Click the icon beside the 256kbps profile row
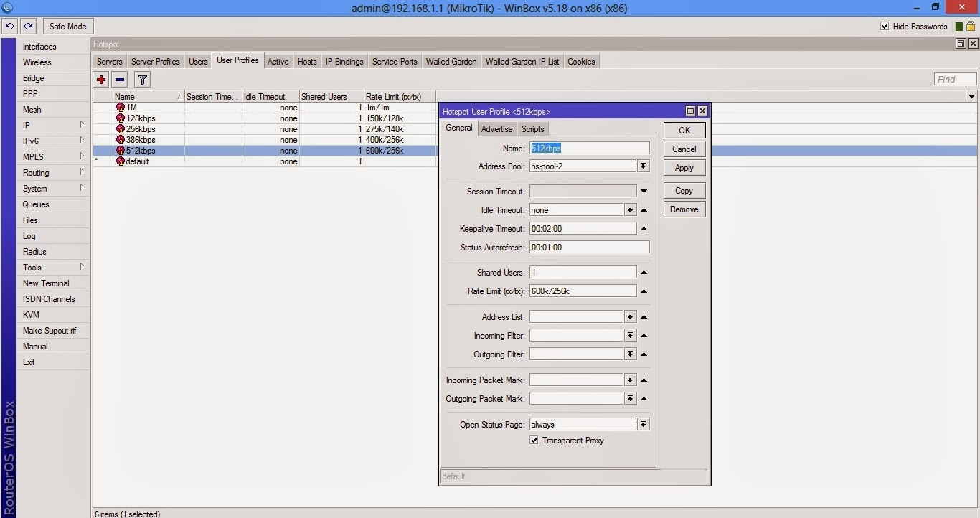Image resolution: width=980 pixels, height=518 pixels. click(121, 129)
